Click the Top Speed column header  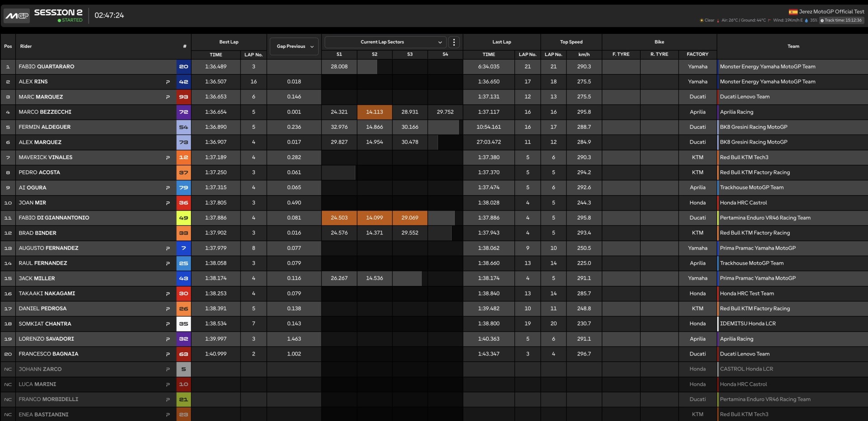coord(571,42)
